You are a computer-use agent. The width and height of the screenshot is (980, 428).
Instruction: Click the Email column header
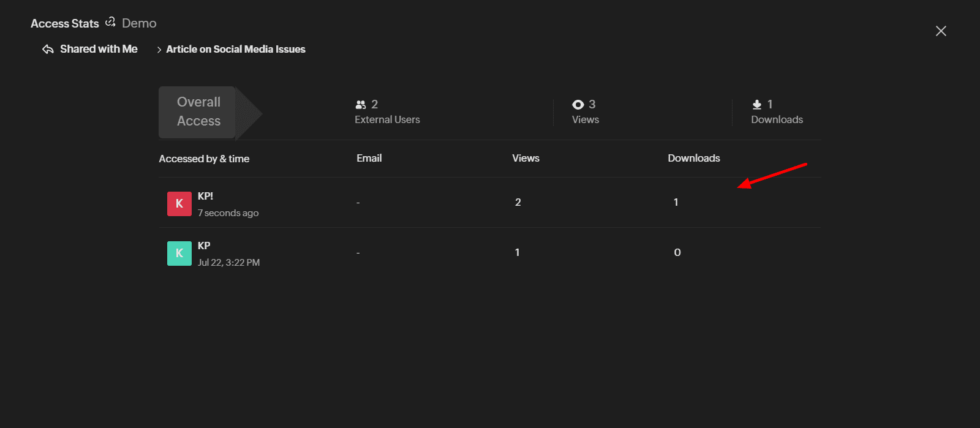(369, 159)
